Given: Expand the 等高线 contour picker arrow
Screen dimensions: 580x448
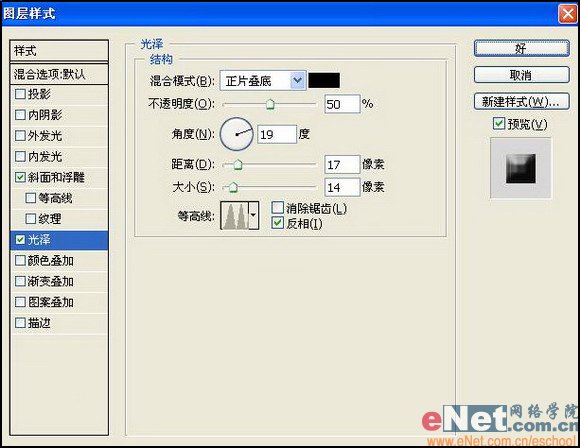Looking at the screenshot, I should click(x=253, y=216).
